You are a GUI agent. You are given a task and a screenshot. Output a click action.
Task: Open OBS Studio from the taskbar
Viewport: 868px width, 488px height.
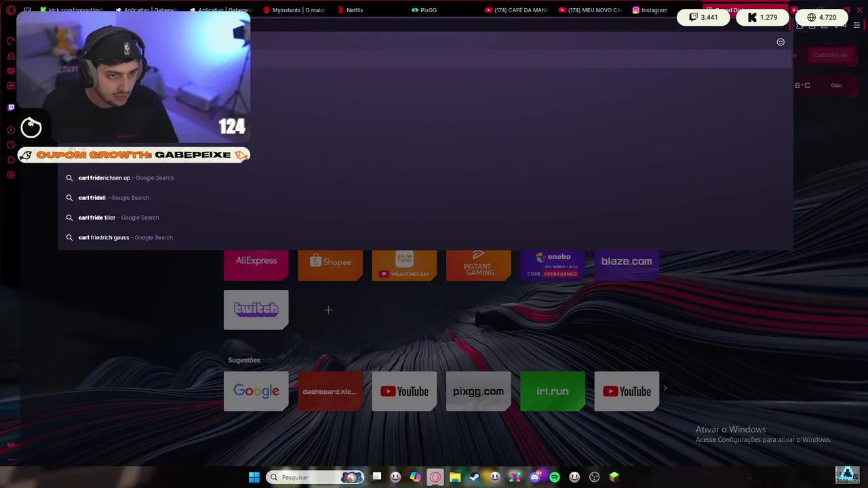595,477
